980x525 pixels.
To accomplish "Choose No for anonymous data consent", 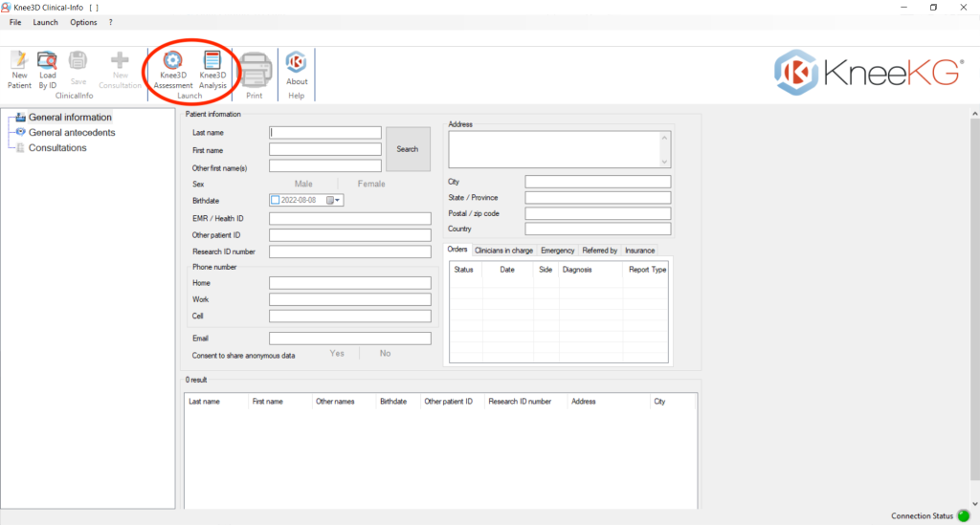I will [x=385, y=353].
